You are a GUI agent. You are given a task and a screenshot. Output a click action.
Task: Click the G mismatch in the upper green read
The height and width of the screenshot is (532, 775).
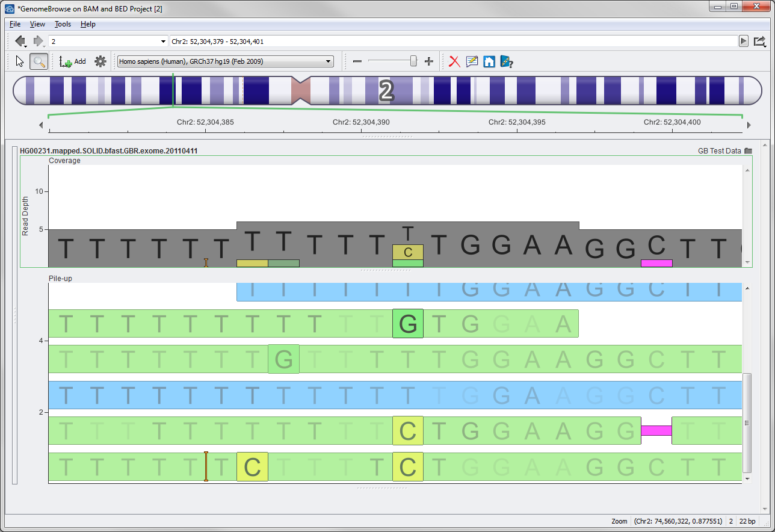point(408,323)
